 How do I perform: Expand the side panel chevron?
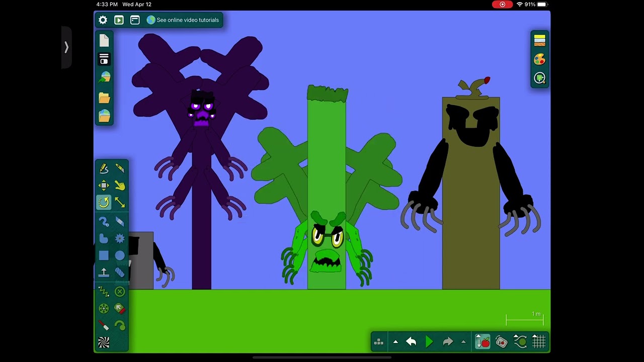[x=66, y=47]
